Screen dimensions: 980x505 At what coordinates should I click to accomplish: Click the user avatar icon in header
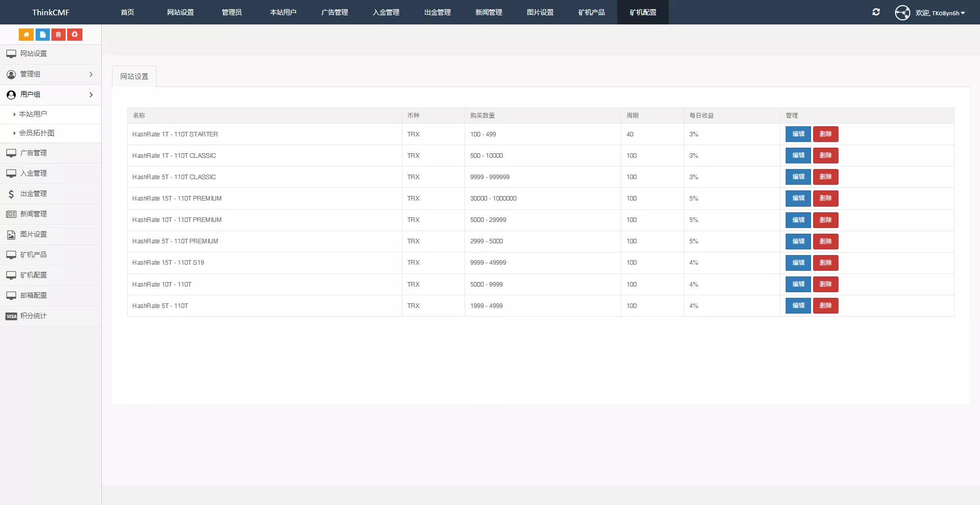(902, 13)
